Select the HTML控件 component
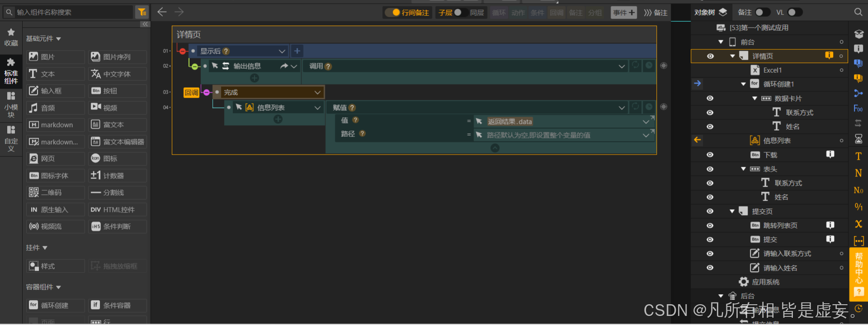This screenshot has height=325, width=868. pos(118,210)
